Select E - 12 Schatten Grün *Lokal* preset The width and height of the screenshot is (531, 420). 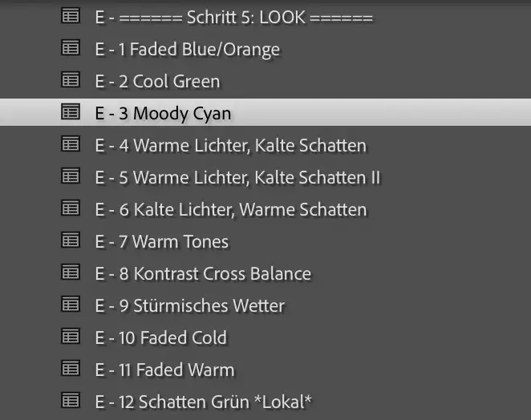[265, 402]
